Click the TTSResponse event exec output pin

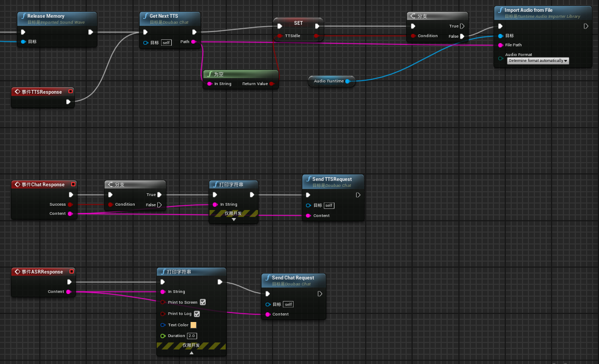click(68, 102)
